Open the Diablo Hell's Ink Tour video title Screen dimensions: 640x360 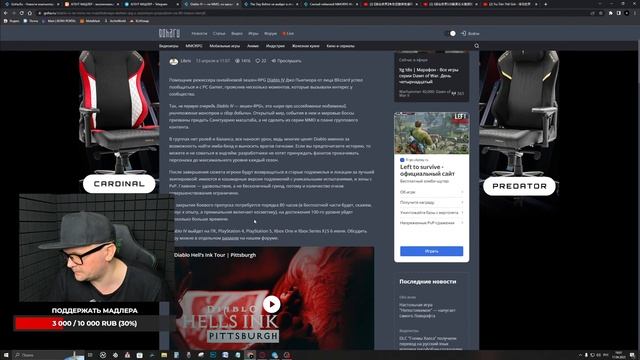215,255
